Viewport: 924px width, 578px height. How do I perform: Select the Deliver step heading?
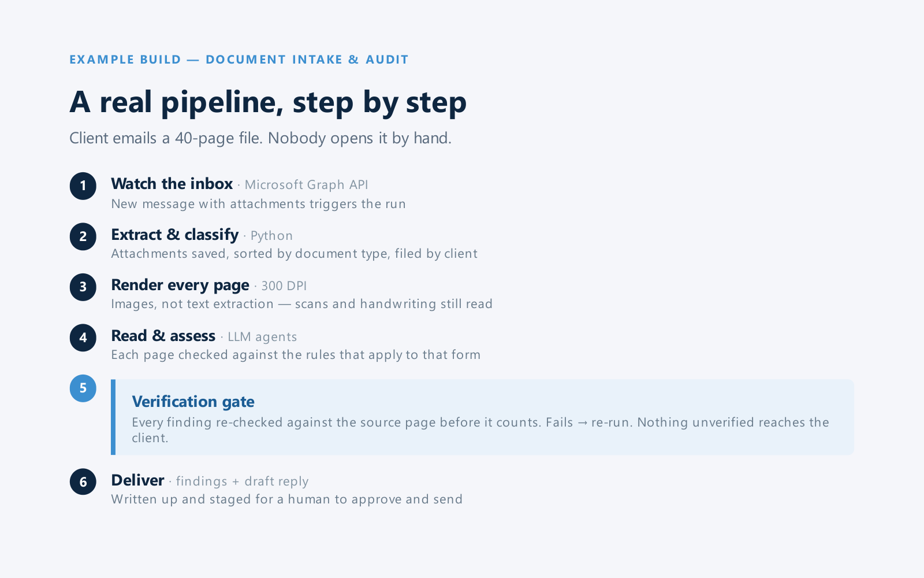coord(138,480)
